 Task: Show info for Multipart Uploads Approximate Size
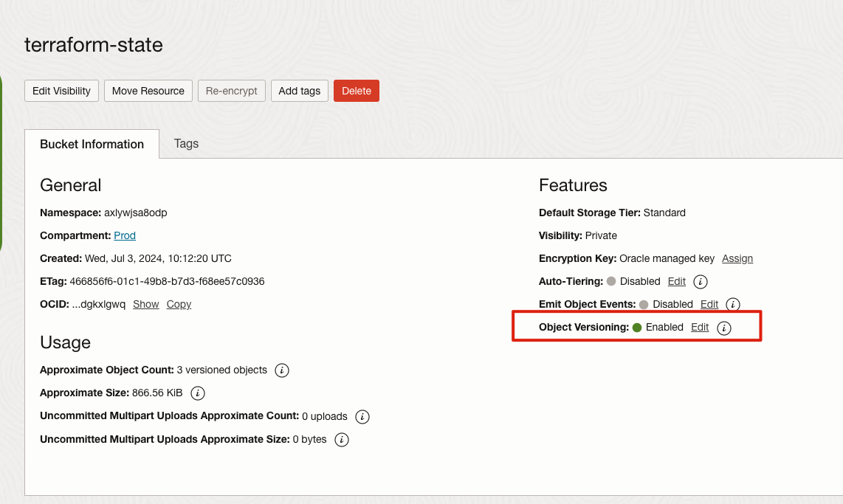click(x=342, y=440)
